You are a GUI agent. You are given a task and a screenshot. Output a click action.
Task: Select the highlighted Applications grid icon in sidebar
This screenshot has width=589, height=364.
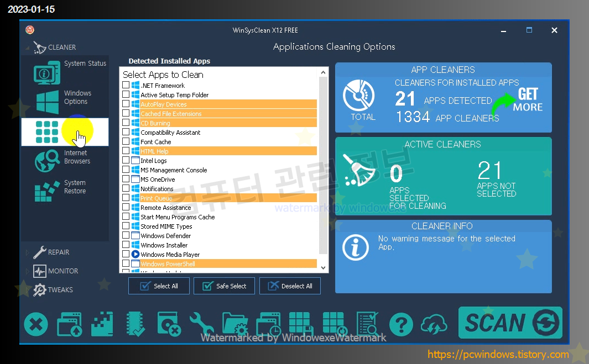(x=65, y=131)
